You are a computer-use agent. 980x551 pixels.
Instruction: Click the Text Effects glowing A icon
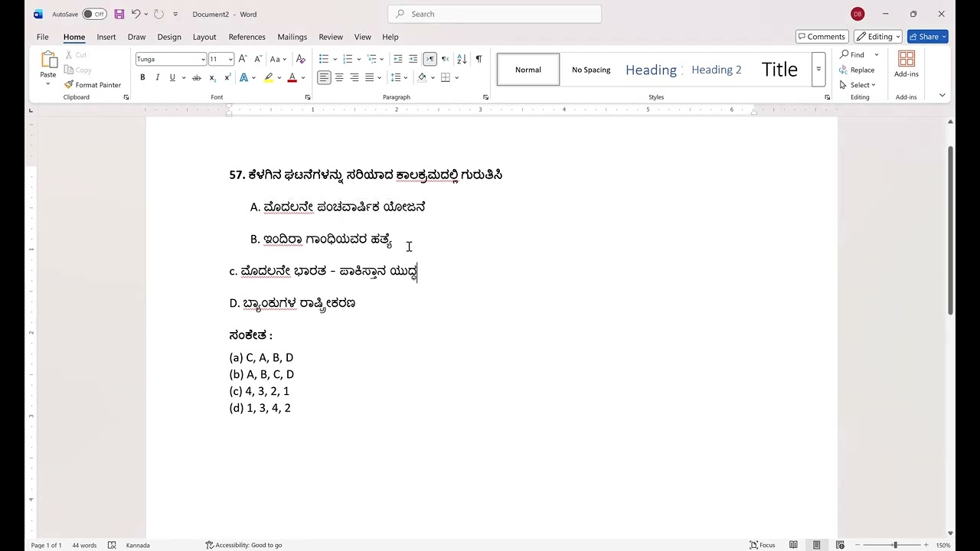click(243, 77)
